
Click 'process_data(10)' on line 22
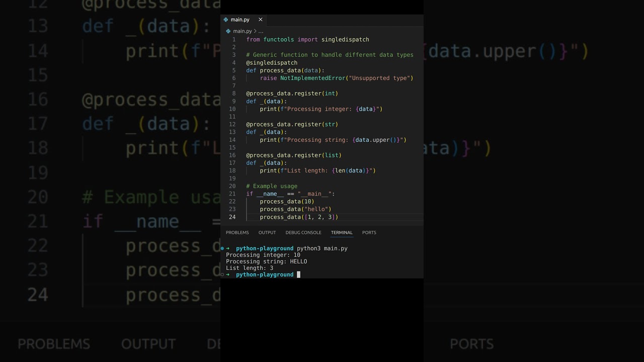[x=287, y=202]
